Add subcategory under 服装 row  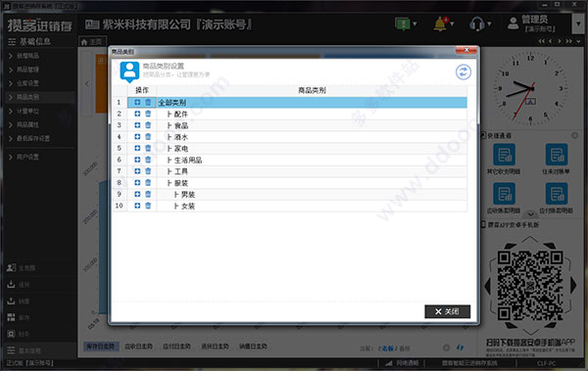tap(137, 182)
